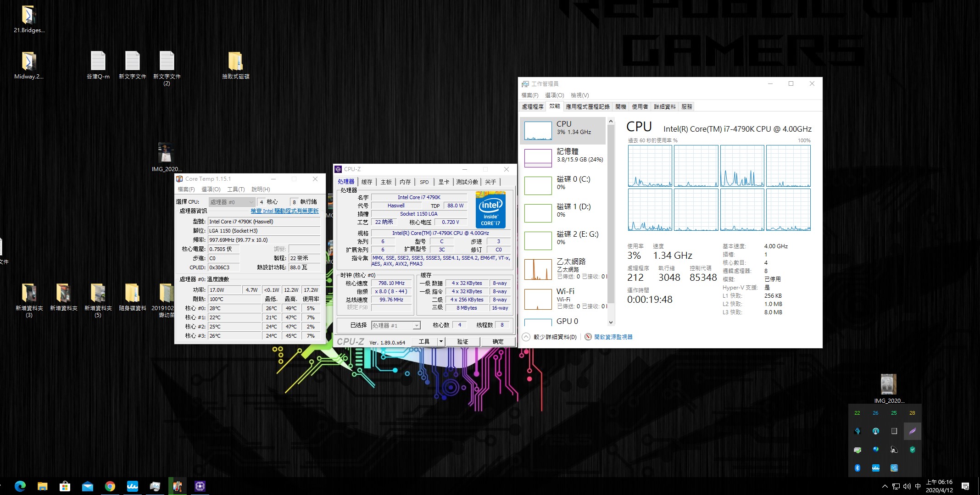Click the resource monitor icon in Task Manager

pos(588,337)
